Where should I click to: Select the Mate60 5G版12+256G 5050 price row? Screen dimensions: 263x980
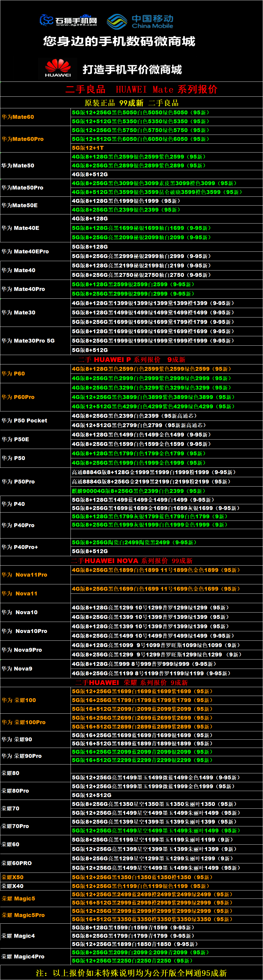click(x=167, y=113)
